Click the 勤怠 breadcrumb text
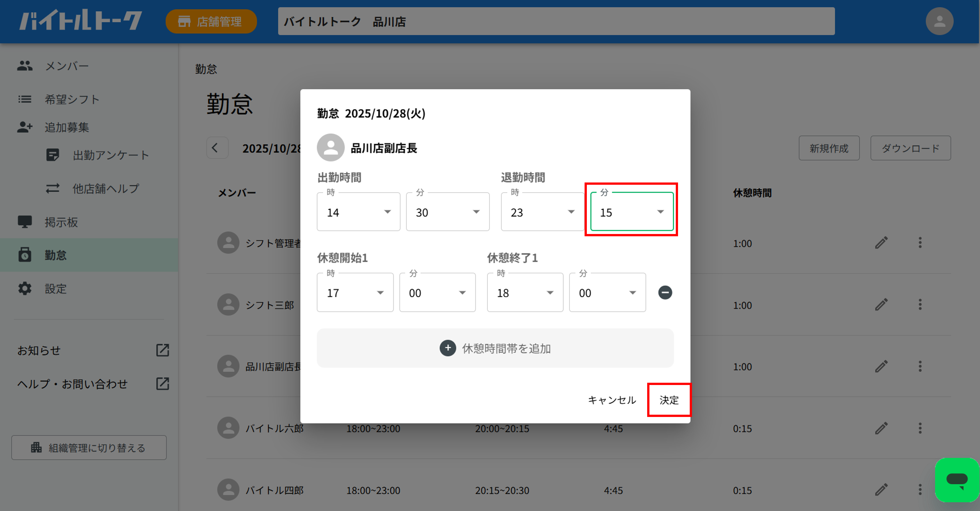Image resolution: width=980 pixels, height=511 pixels. (206, 69)
